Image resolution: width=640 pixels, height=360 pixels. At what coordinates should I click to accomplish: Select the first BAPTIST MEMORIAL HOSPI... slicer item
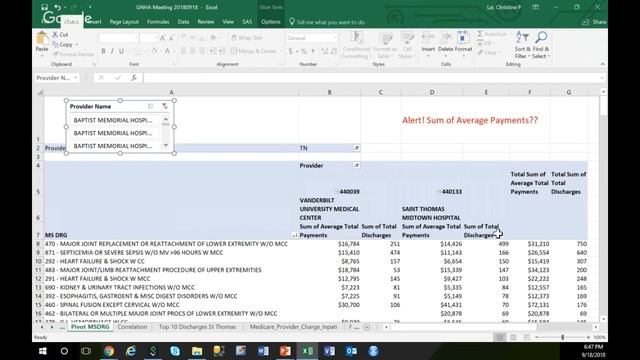click(113, 120)
